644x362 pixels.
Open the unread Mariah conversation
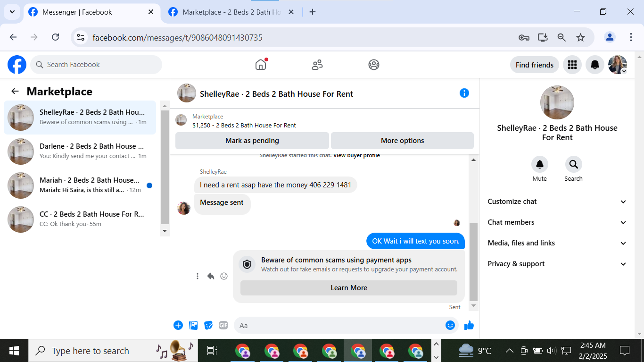pyautogui.click(x=80, y=185)
